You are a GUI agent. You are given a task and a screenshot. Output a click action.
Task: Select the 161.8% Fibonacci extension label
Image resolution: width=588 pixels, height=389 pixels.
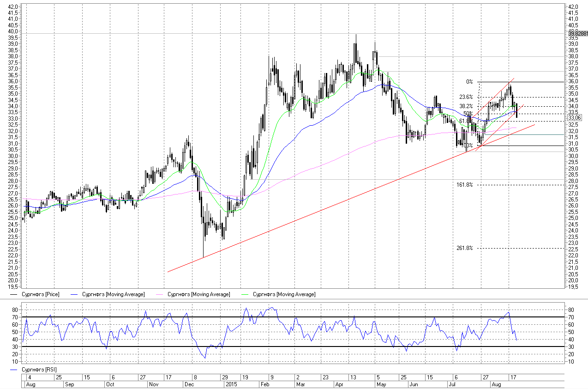(x=464, y=185)
